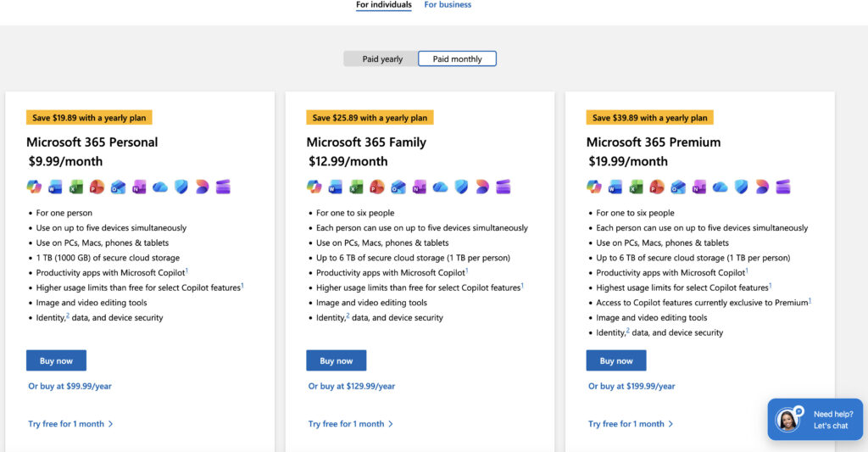Click the chevron after Premium Try free for 1 month
This screenshot has height=452, width=868.
click(x=671, y=424)
